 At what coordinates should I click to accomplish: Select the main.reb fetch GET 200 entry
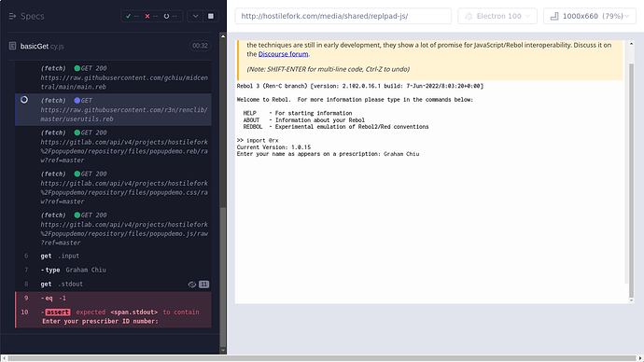click(x=113, y=77)
